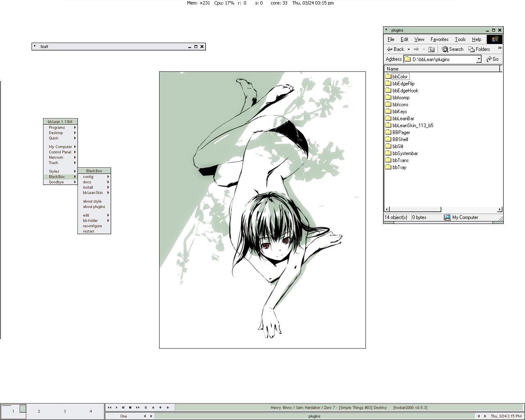This screenshot has height=420, width=525.
Task: Open the Edit menu
Action: point(404,39)
